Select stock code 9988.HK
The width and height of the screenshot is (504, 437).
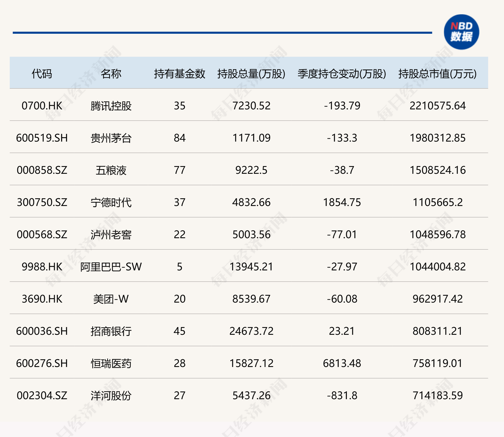click(42, 267)
